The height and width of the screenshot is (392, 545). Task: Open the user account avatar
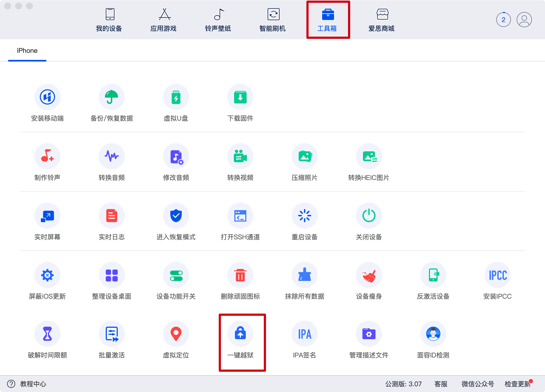(x=524, y=20)
